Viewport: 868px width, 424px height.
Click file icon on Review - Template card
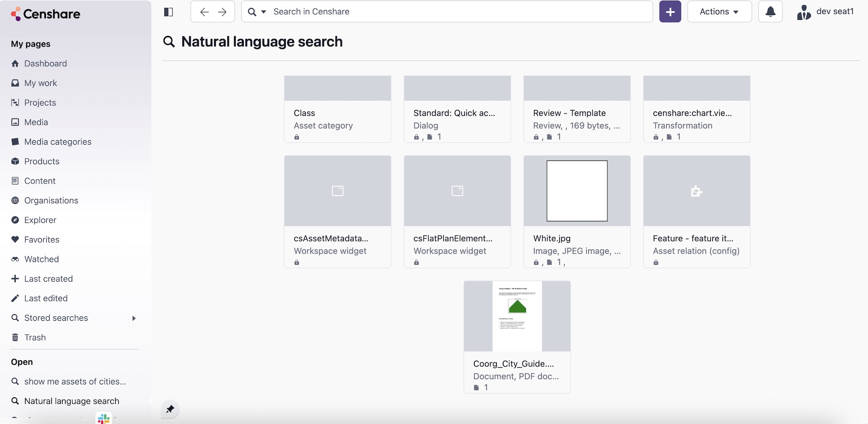tap(549, 137)
